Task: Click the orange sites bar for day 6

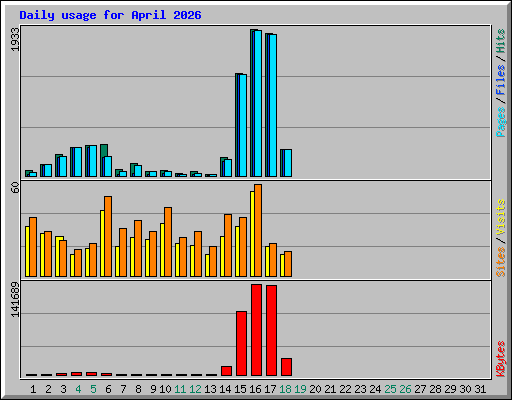Action: tap(108, 236)
